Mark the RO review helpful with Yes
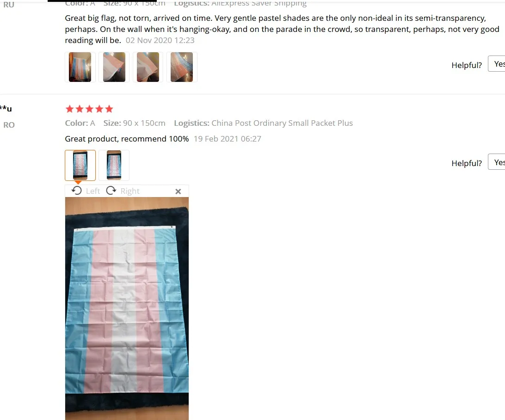505x420 pixels. (x=497, y=162)
